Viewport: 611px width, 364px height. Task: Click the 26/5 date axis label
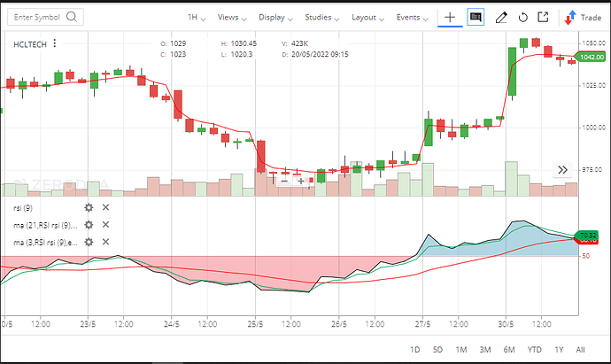click(339, 324)
